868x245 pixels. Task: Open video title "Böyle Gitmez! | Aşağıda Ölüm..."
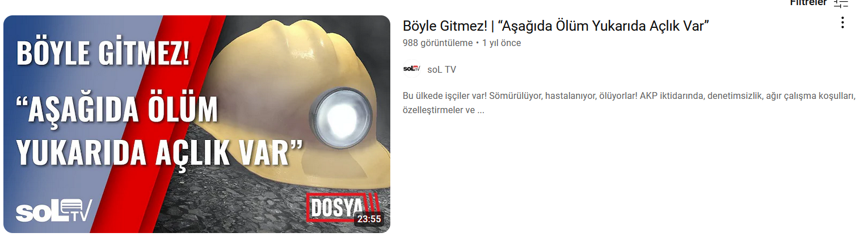556,26
